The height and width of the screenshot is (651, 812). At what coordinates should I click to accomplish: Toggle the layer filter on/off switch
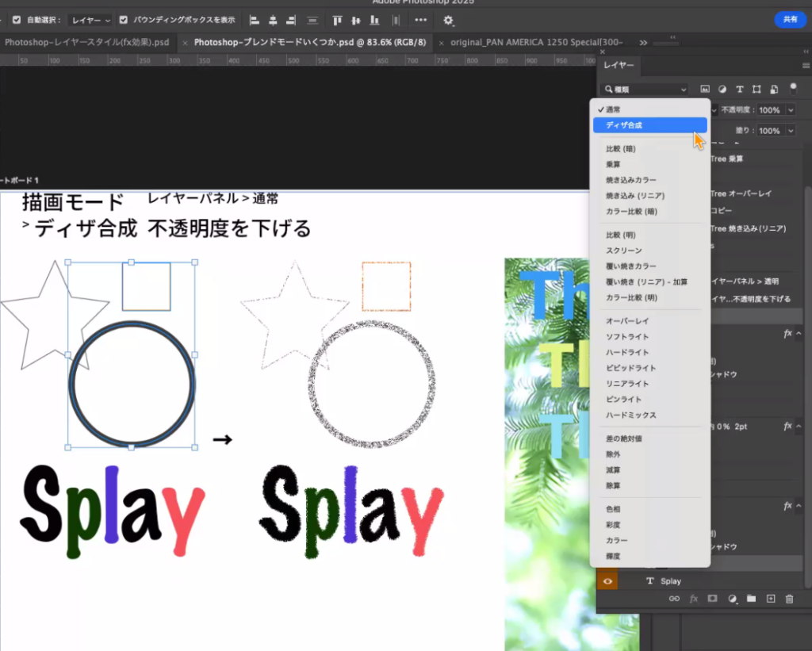(792, 89)
